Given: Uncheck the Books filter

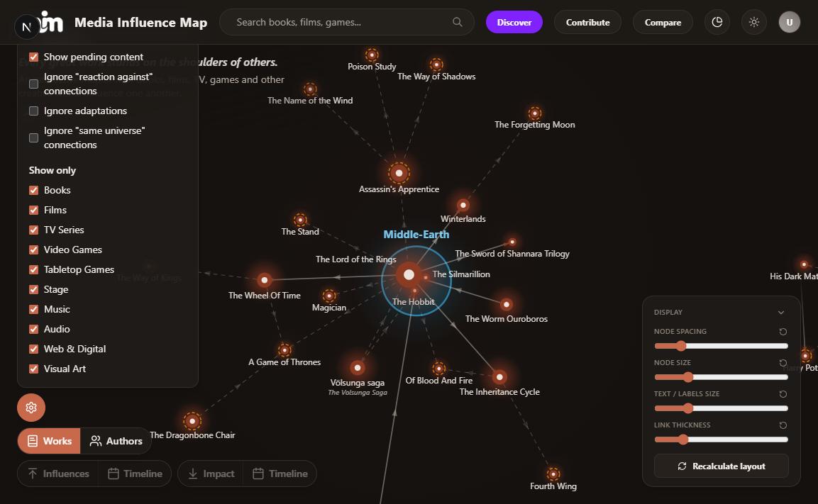Looking at the screenshot, I should 34,190.
